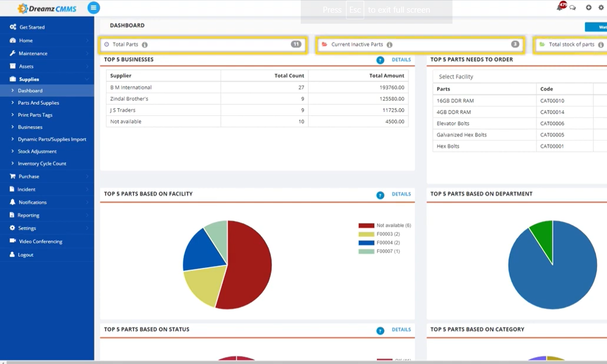Image resolution: width=607 pixels, height=364 pixels.
Task: Collapse the sidebar via the hamburger menu icon
Action: (93, 8)
